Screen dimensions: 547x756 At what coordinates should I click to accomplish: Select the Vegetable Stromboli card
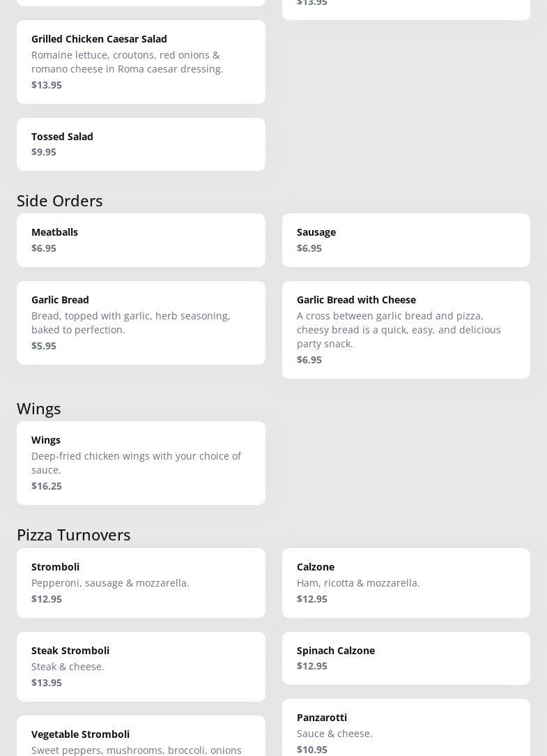[x=141, y=736]
